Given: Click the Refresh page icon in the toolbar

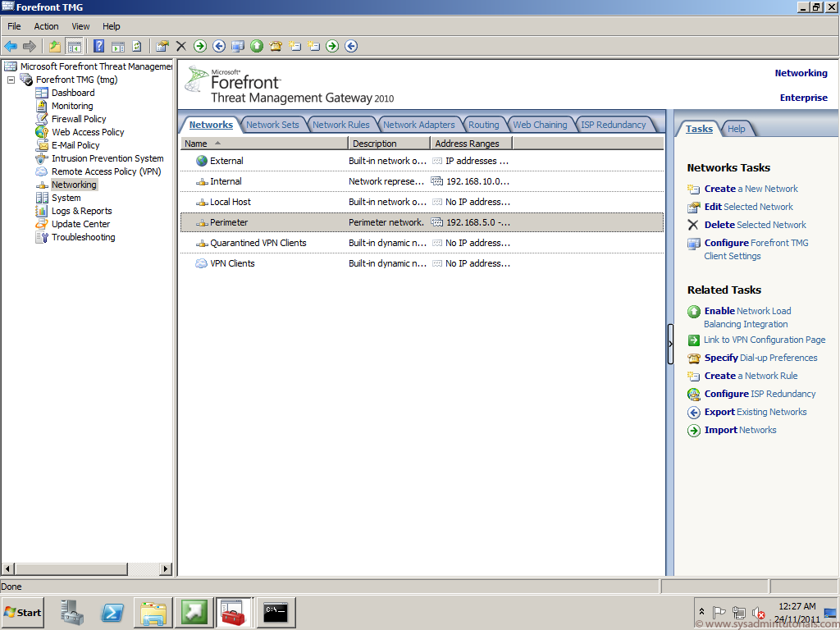Looking at the screenshot, I should pyautogui.click(x=137, y=46).
